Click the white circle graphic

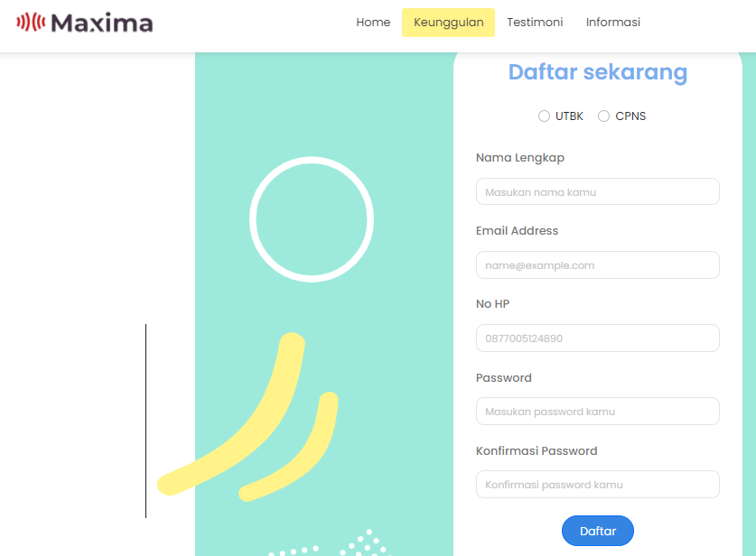(x=312, y=219)
